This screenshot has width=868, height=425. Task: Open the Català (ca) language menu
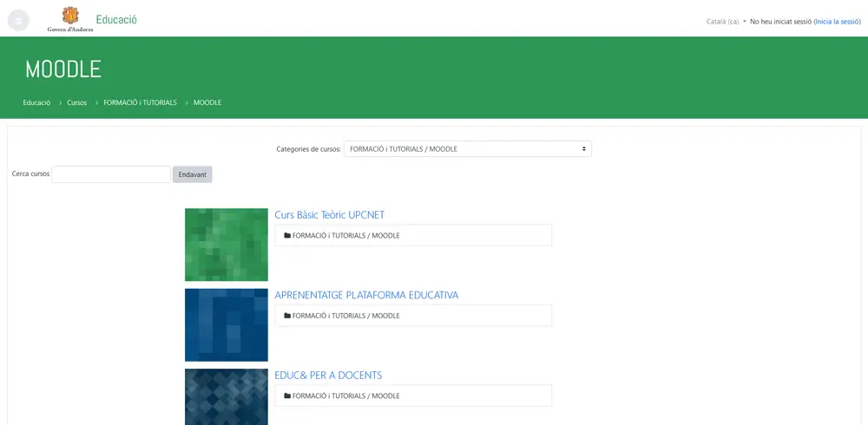[x=726, y=22]
